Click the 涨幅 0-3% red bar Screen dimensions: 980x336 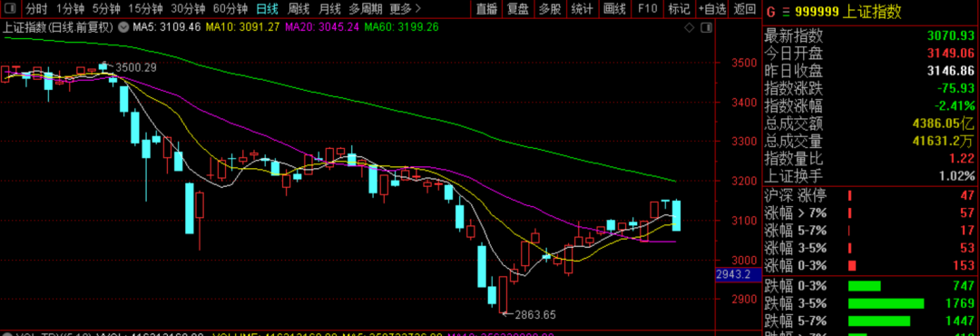(852, 266)
